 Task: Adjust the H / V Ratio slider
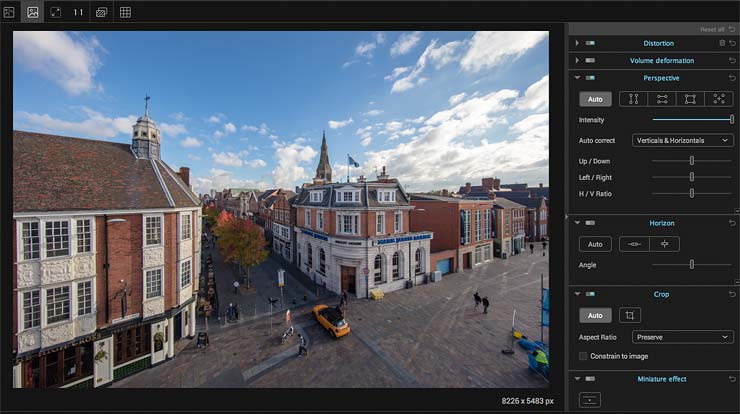tap(692, 194)
